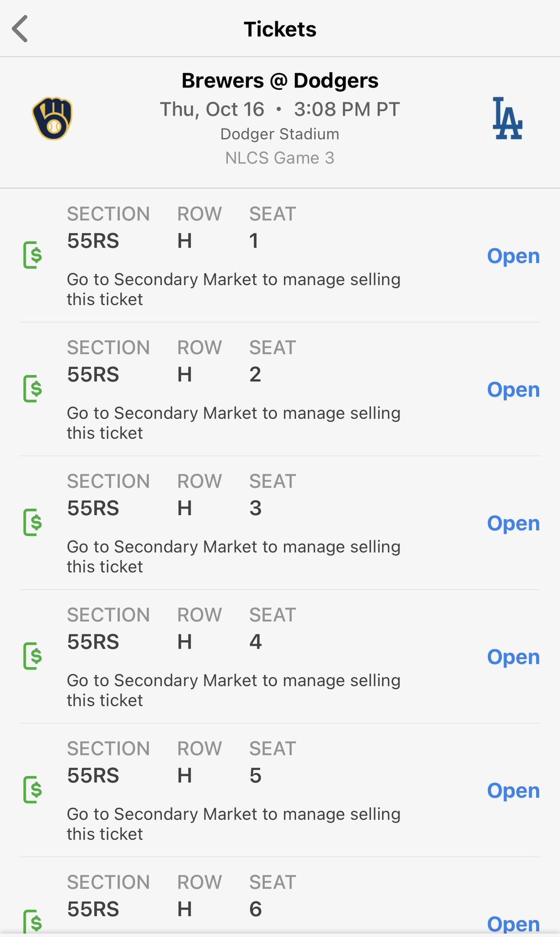Tap the resale ticket icon for seat 4
The image size is (560, 937).
click(x=33, y=656)
